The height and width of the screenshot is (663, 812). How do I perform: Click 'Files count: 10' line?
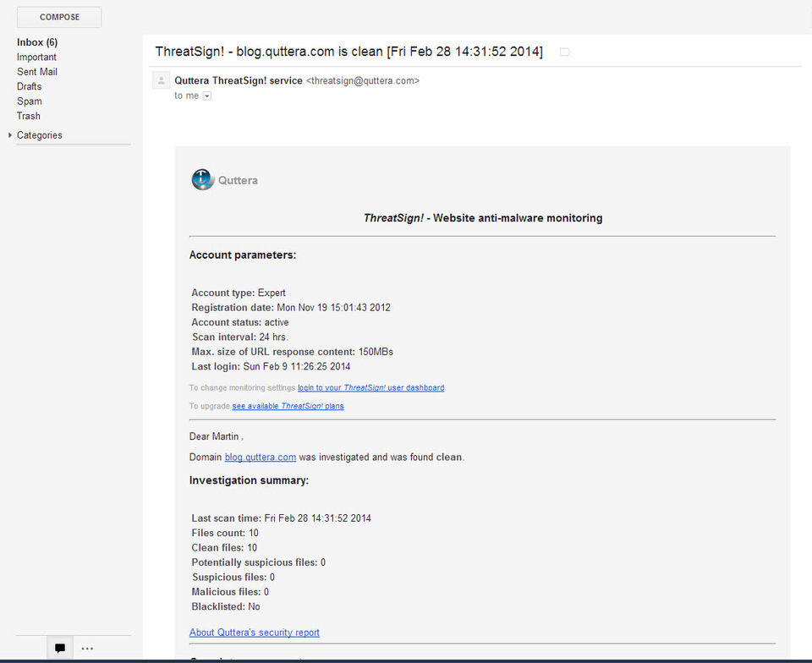coord(225,533)
